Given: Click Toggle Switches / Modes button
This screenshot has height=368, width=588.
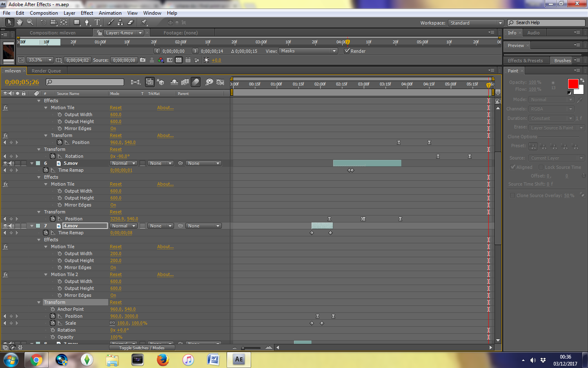Looking at the screenshot, I should (x=142, y=348).
